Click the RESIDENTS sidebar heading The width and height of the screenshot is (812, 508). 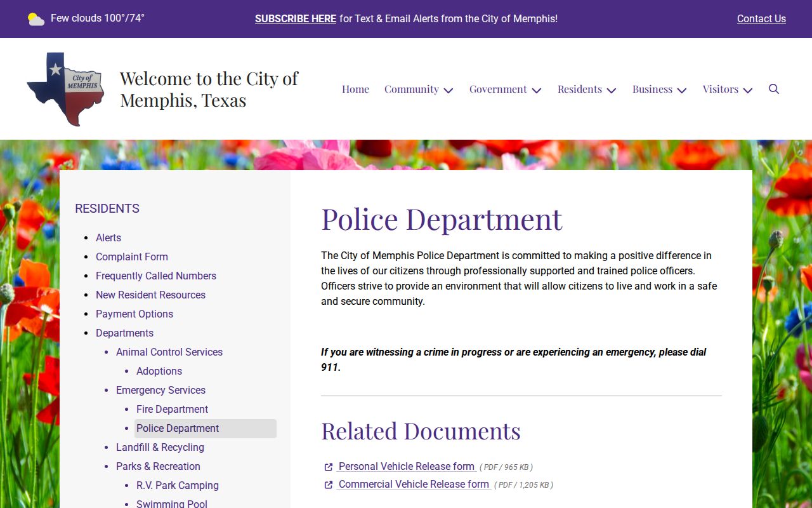[x=107, y=208]
